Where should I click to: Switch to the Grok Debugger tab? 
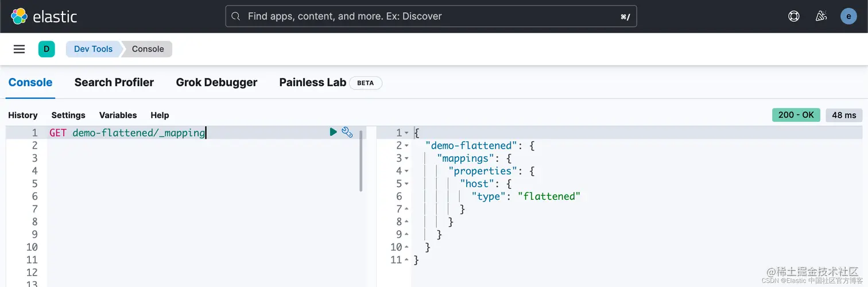pos(216,82)
